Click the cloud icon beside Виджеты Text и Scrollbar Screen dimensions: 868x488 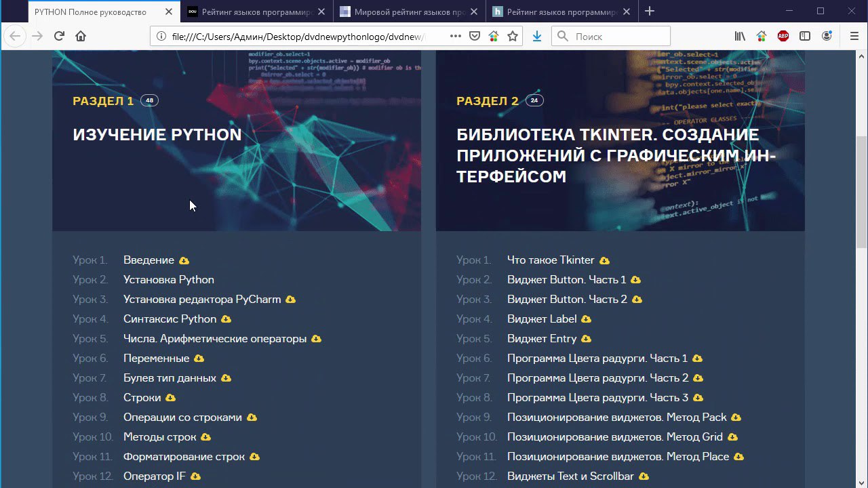point(644,476)
